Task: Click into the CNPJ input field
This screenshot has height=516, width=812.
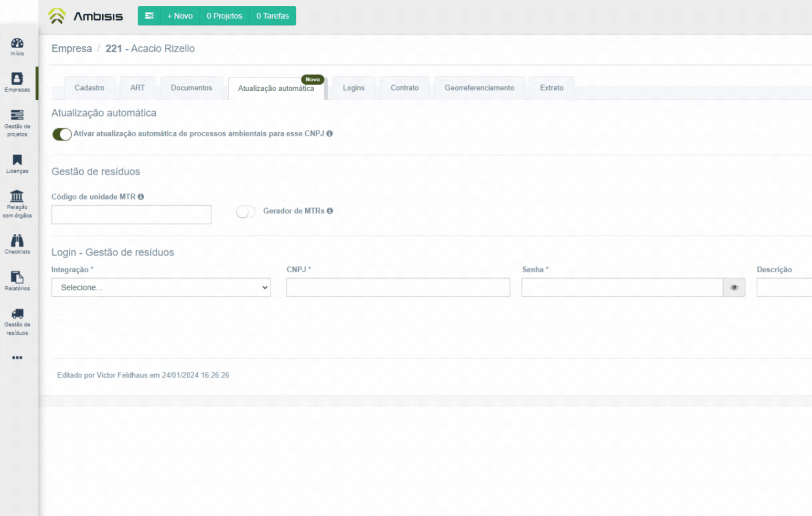Action: pos(398,288)
